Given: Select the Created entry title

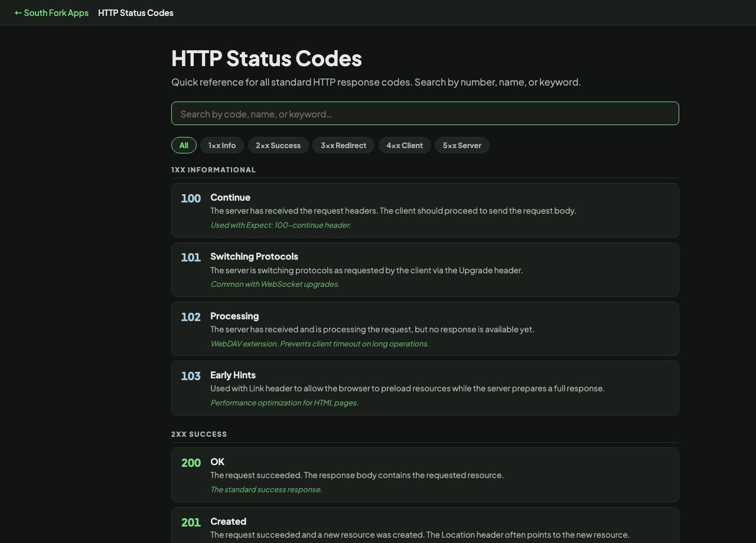Looking at the screenshot, I should point(228,521).
